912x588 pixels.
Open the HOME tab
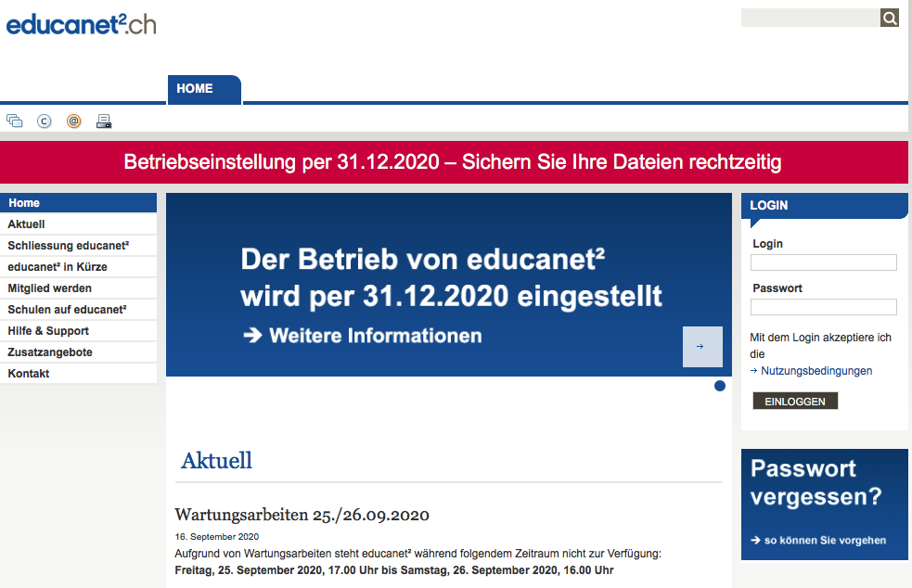(x=204, y=90)
